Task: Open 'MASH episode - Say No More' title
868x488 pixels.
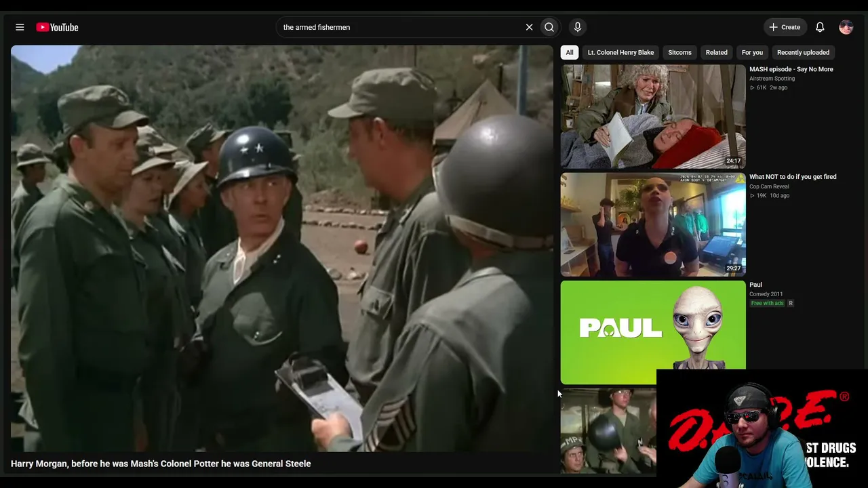Action: (791, 69)
